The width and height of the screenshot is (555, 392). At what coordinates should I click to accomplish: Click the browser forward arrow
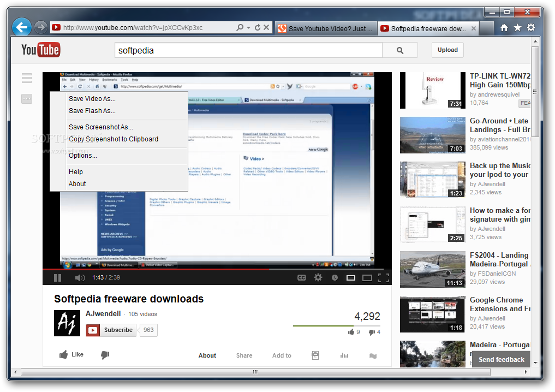41,27
